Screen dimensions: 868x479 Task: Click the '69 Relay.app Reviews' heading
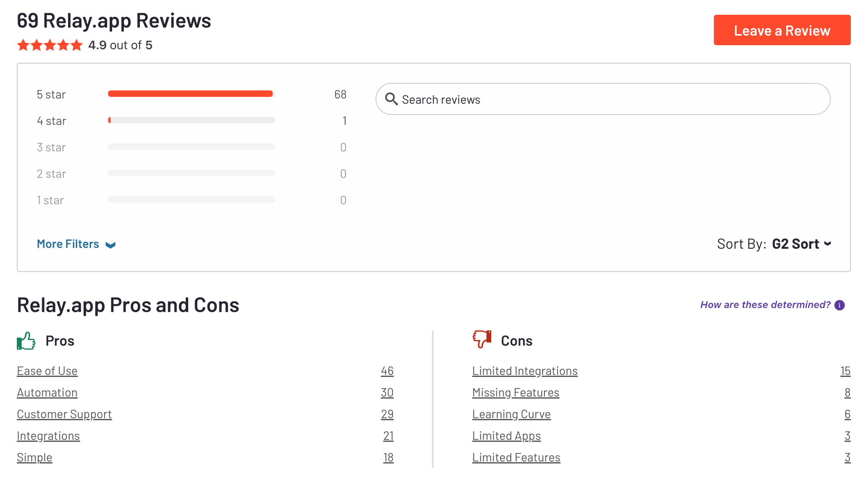pos(114,20)
